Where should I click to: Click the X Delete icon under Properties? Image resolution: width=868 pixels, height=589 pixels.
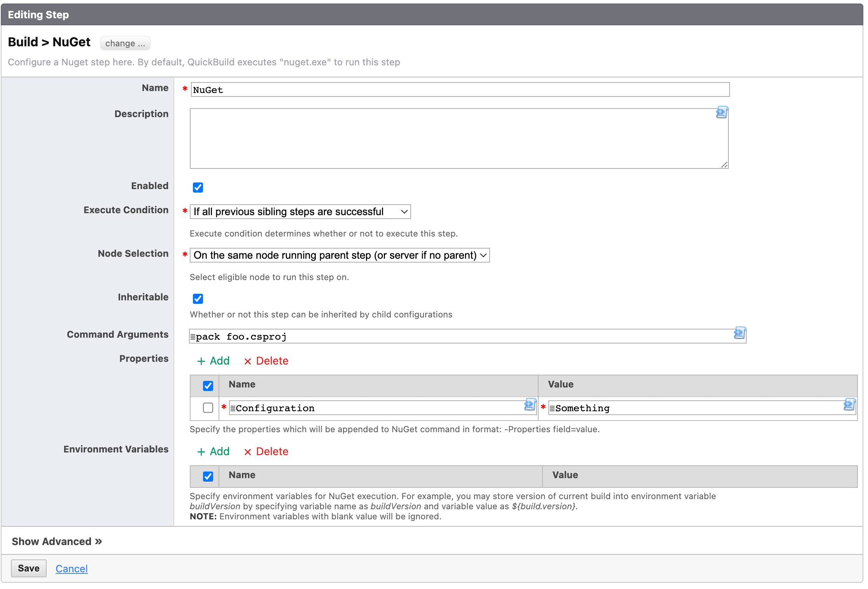click(248, 361)
